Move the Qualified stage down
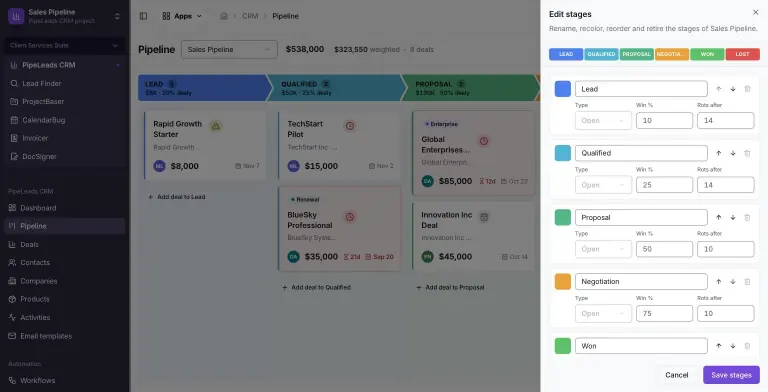Viewport: 768px width, 392px height. point(733,153)
